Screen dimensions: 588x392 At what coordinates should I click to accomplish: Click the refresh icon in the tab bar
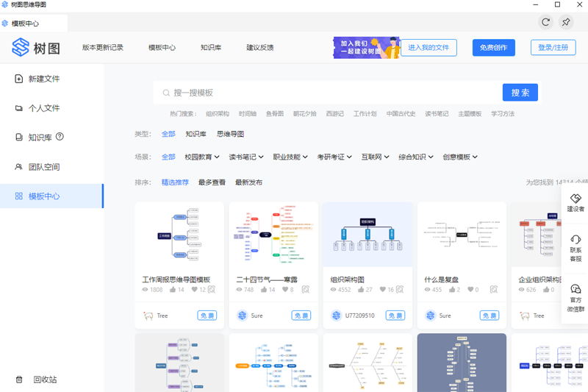[545, 23]
